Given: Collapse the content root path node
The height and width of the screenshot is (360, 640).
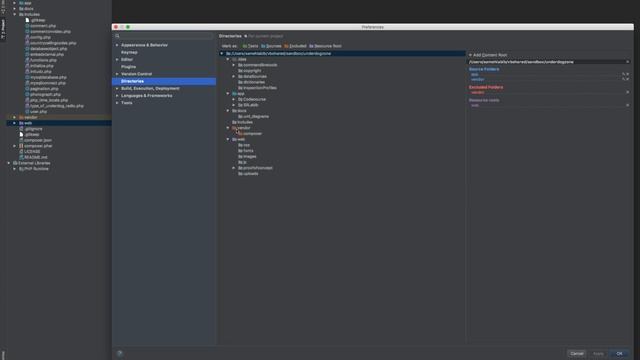Looking at the screenshot, I should coord(222,53).
